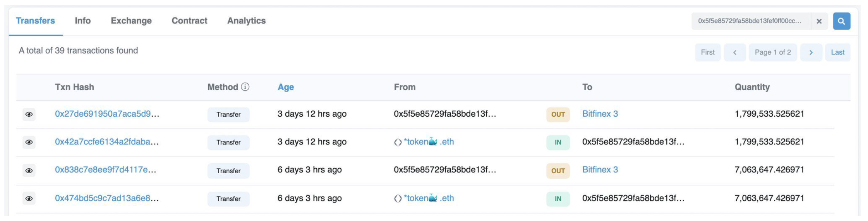Jump to Last page button
The image size is (868, 221).
(838, 52)
